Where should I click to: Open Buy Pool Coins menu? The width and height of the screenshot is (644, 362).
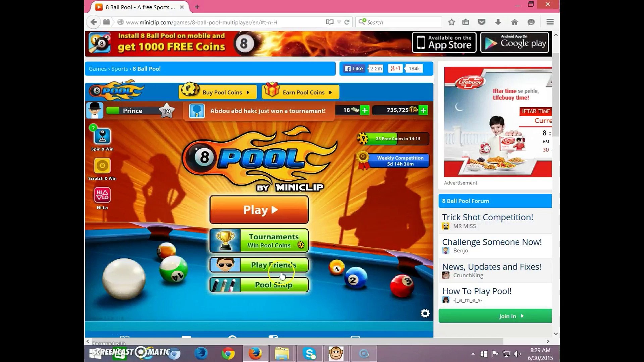click(218, 92)
